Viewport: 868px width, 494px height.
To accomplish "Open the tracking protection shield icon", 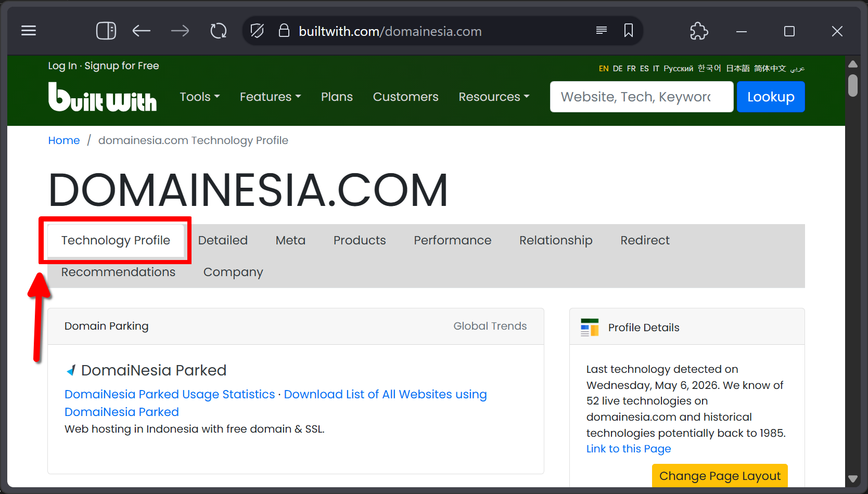I will pos(257,31).
